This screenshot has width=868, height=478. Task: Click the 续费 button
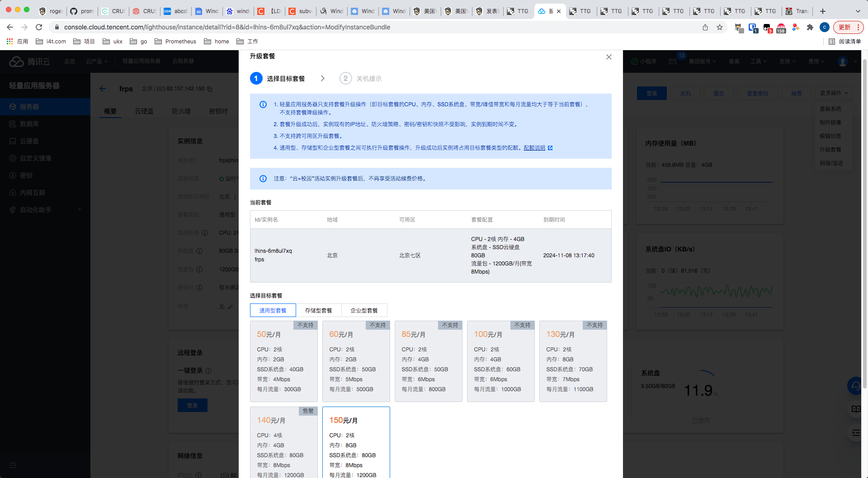coord(797,93)
